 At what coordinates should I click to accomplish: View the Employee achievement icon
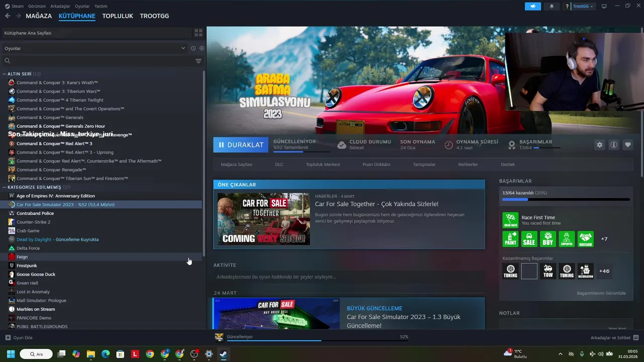coord(567,239)
